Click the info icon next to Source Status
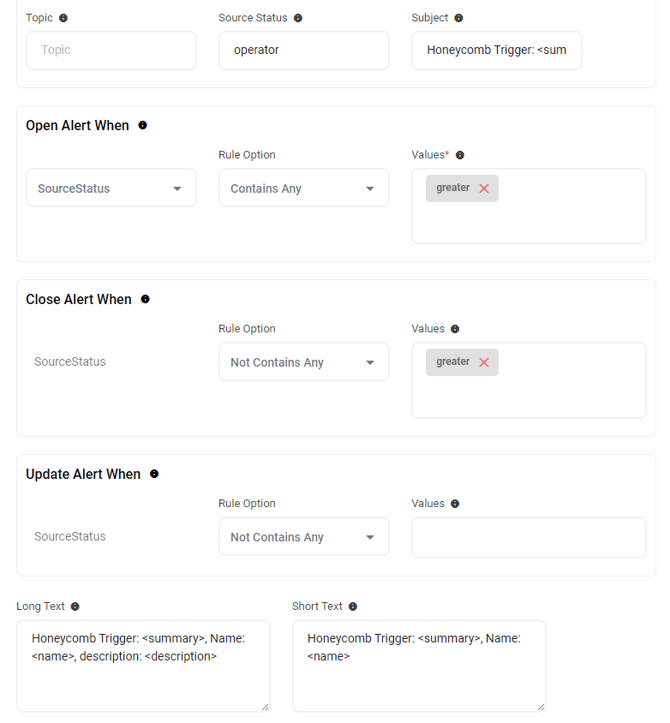670x723 pixels. (x=298, y=18)
